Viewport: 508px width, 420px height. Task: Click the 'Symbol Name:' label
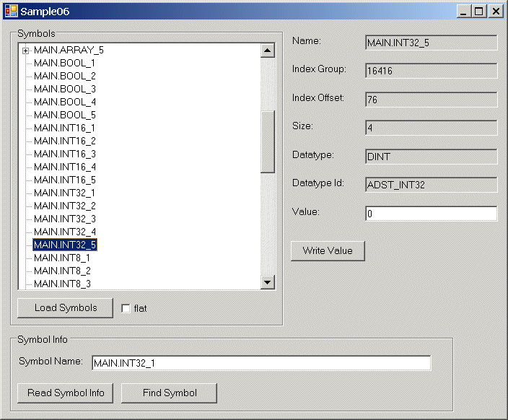51,361
